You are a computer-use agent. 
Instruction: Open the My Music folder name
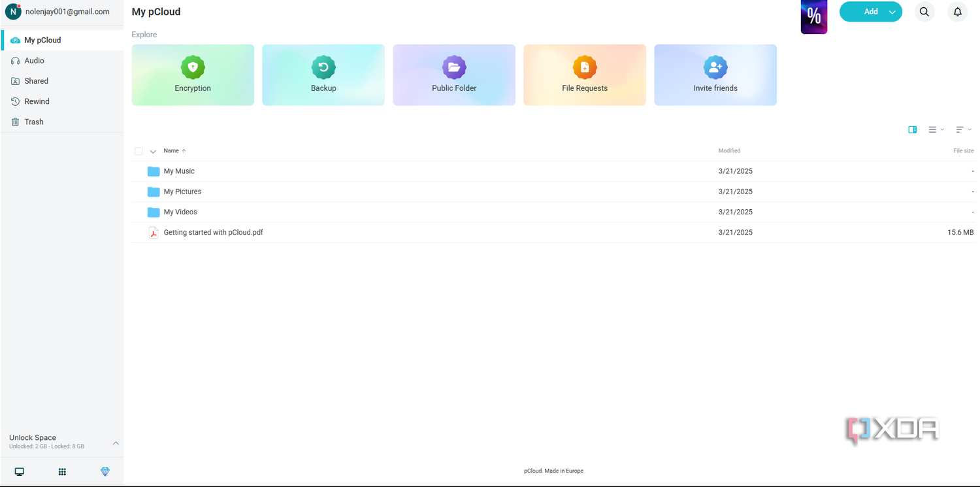tap(179, 171)
